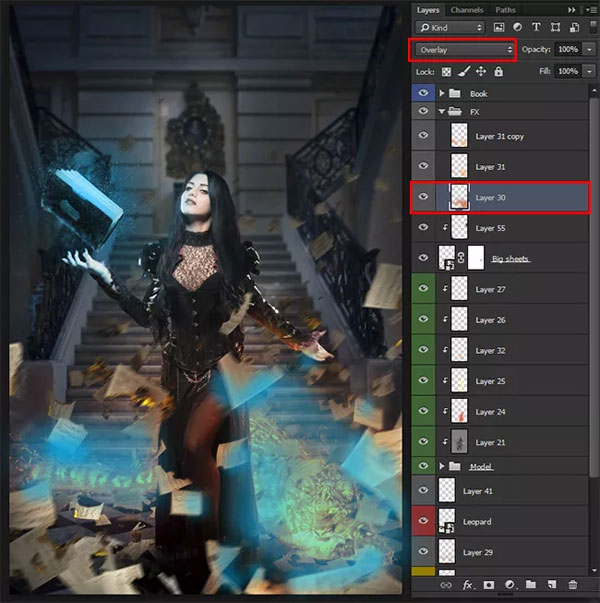Screen dimensions: 600x603
Task: Open the Overlay blend mode dropdown
Action: pos(465,50)
